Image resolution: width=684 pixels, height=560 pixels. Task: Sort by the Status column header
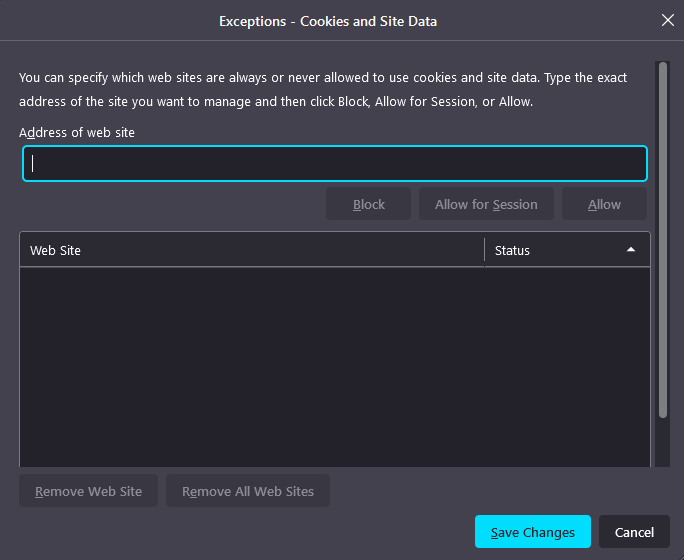(x=567, y=250)
